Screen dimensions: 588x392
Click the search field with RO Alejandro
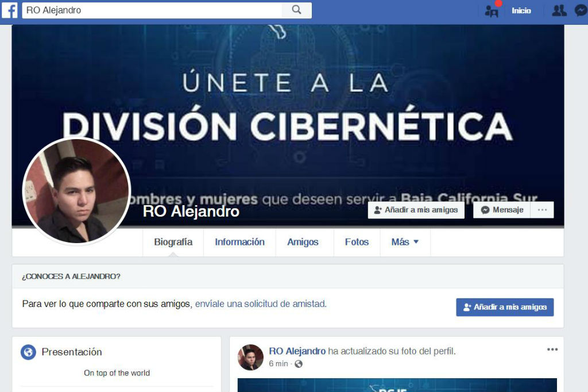[152, 10]
